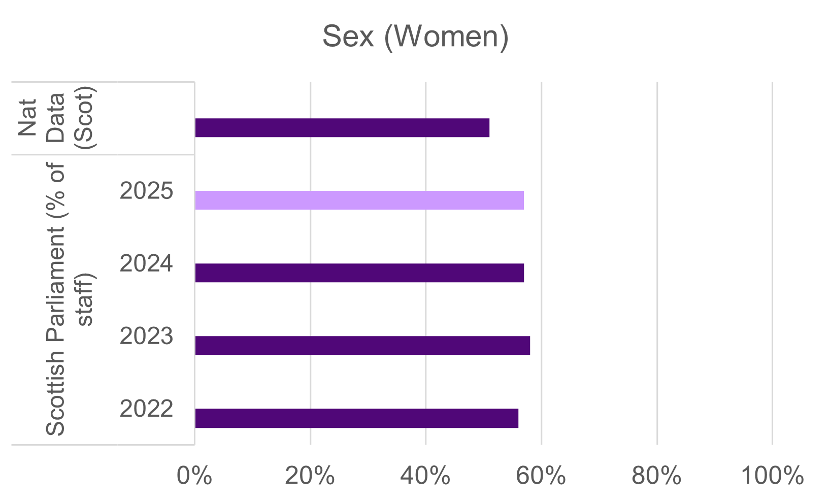Click the 60% axis label
The image size is (831, 504).
[541, 477]
